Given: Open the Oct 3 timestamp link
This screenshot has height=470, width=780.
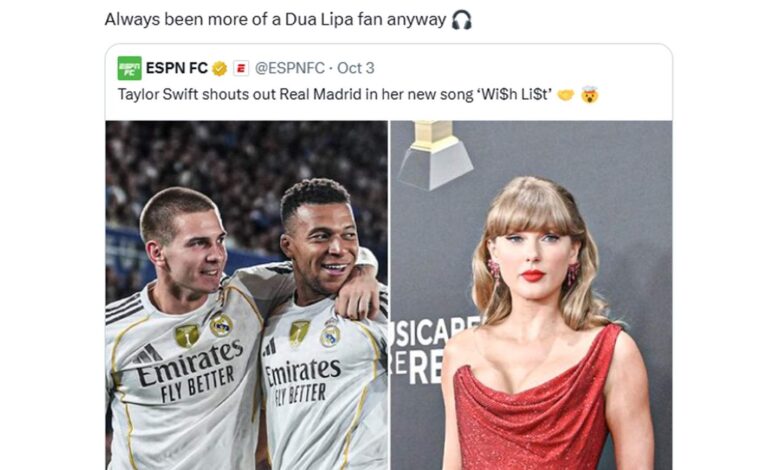Looking at the screenshot, I should coord(356,69).
